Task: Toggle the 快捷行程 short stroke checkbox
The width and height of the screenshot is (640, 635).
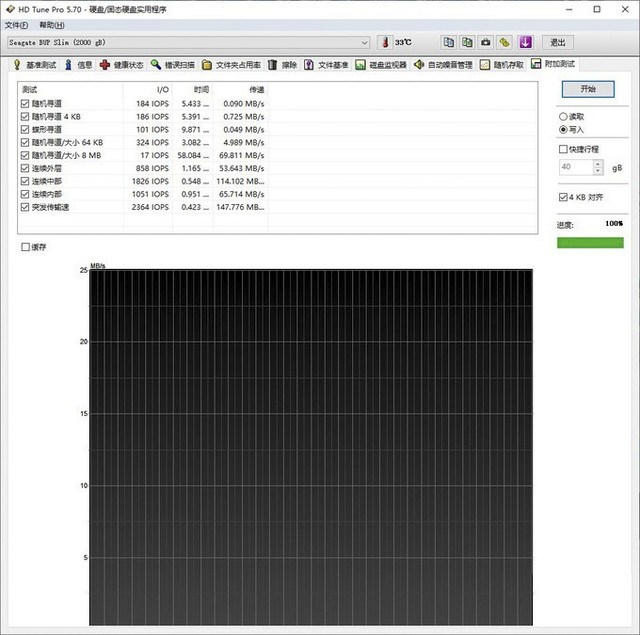Action: tap(563, 149)
